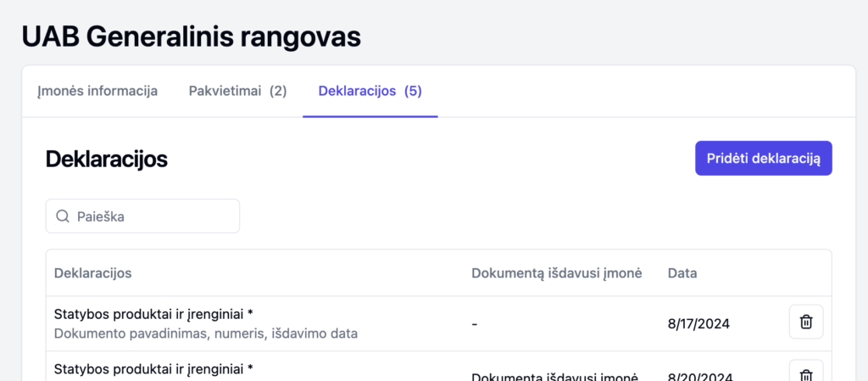Open the Įmonės informacija tab
The image size is (868, 381).
coord(97,92)
